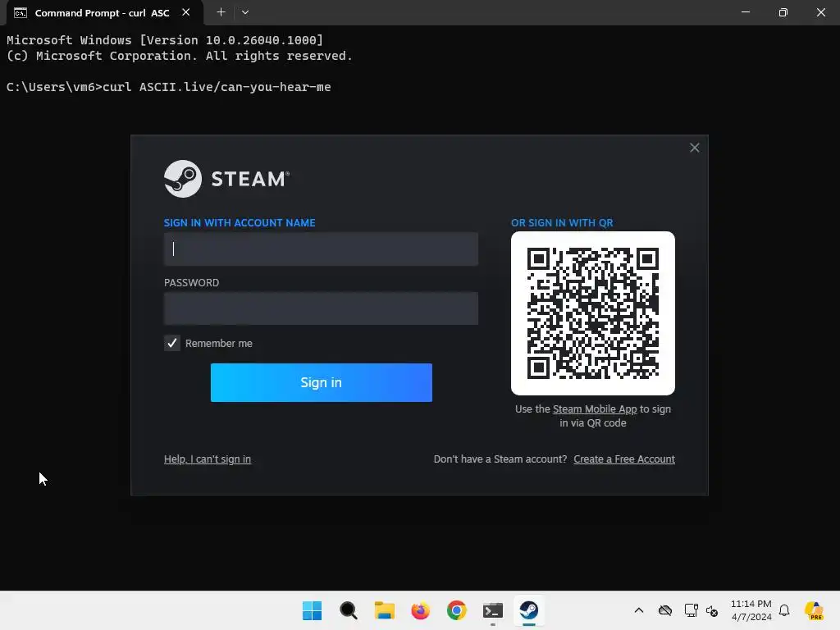
Task: Open Firefox from the taskbar
Action: [421, 610]
